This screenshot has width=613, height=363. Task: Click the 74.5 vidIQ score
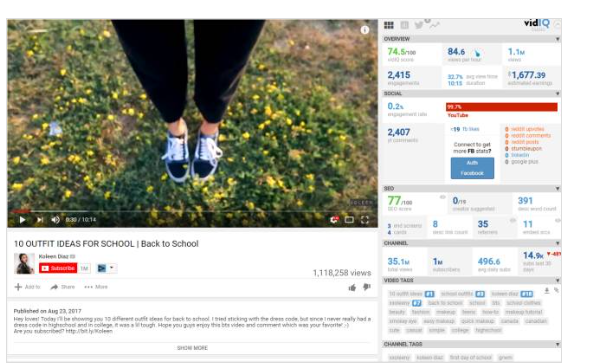[x=401, y=52]
